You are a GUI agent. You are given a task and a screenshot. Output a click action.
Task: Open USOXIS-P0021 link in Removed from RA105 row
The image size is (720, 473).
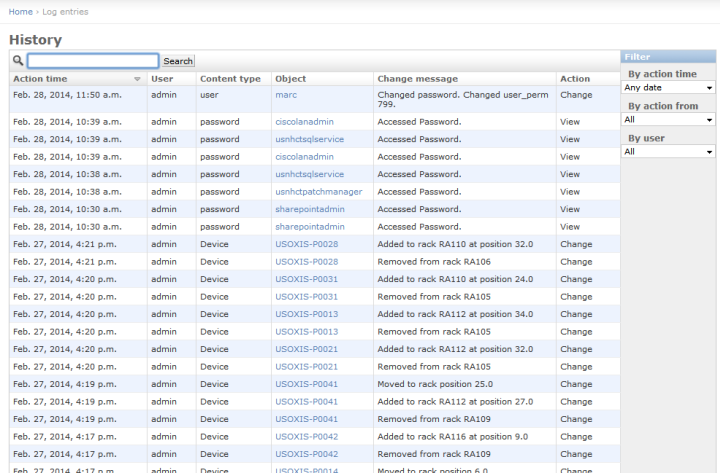tap(306, 366)
